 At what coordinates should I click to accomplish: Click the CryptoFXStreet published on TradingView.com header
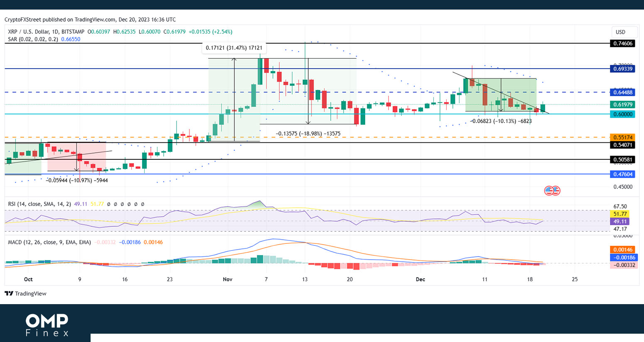[x=90, y=20]
